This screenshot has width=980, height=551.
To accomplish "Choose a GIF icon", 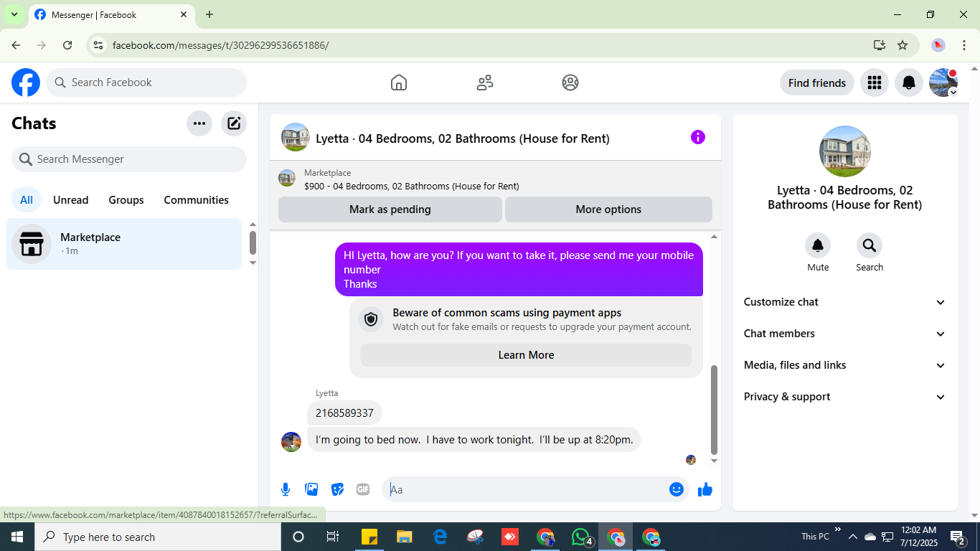I will [363, 489].
